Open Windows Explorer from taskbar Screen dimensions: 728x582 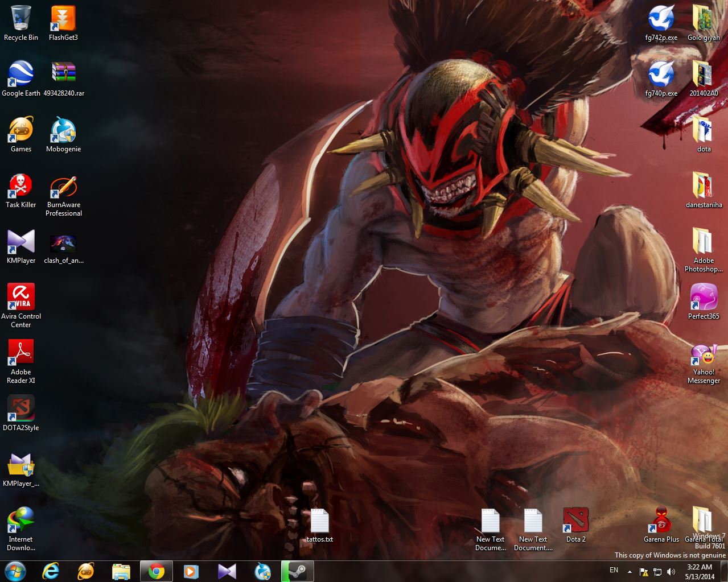[121, 571]
